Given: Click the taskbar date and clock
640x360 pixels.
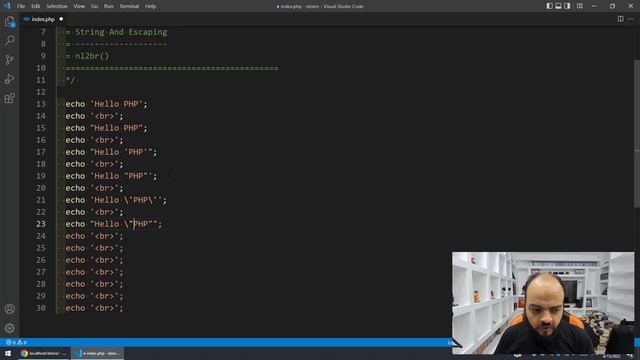Looking at the screenshot, I should 611,356.
